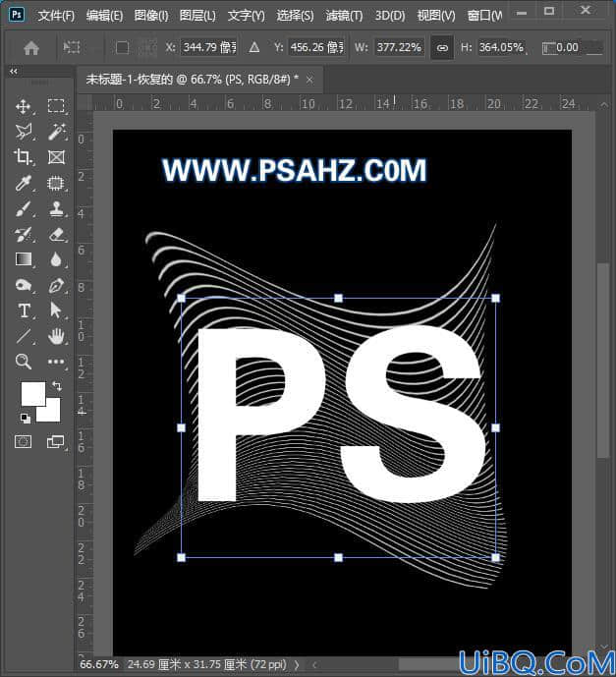Viewport: 616px width, 677px height.
Task: Toggle relative positioning triangle button
Action: [x=254, y=47]
